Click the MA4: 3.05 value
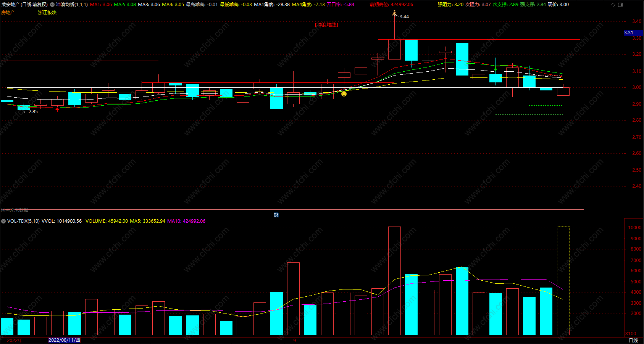This screenshot has height=344, width=644. click(x=173, y=5)
